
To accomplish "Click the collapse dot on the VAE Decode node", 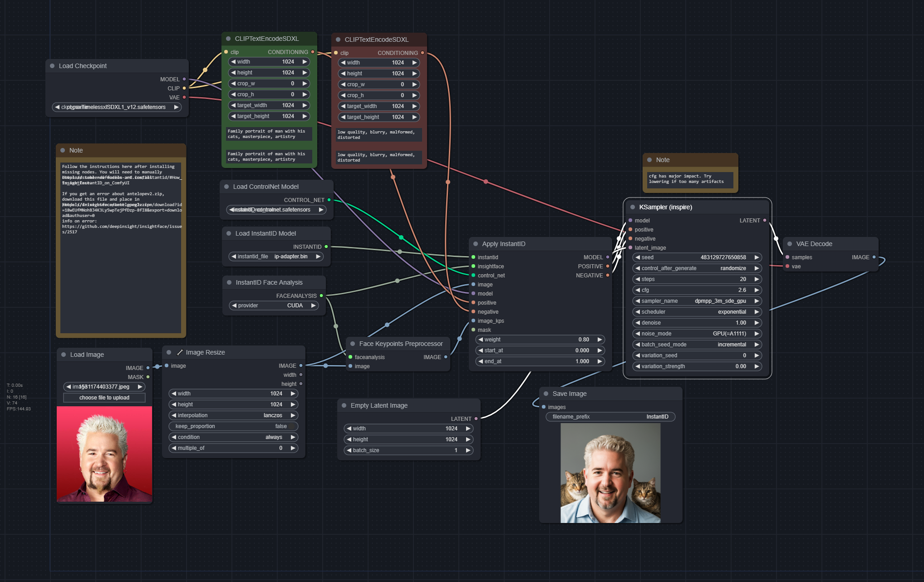I will [x=790, y=244].
